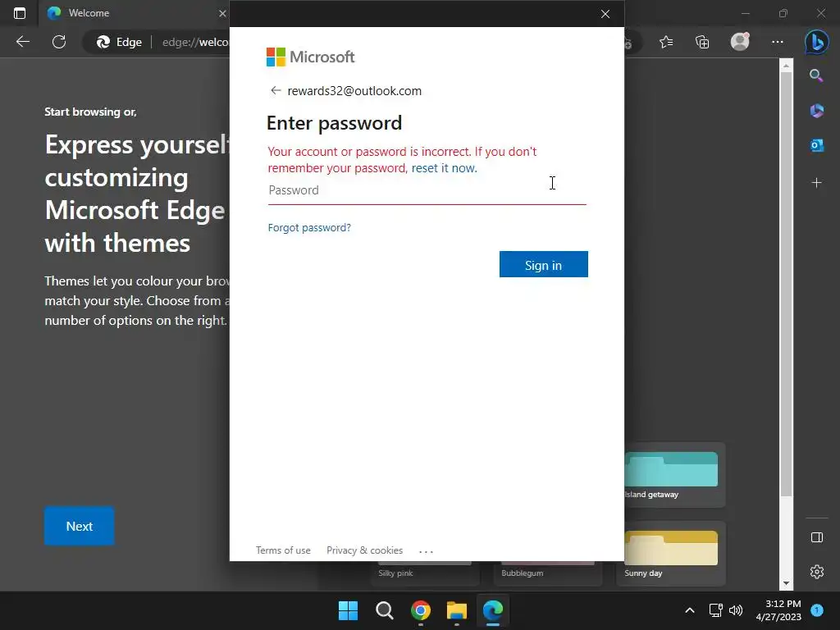Open the clock showing 3:12 PM
Screen dimensions: 840x630
[778, 610]
